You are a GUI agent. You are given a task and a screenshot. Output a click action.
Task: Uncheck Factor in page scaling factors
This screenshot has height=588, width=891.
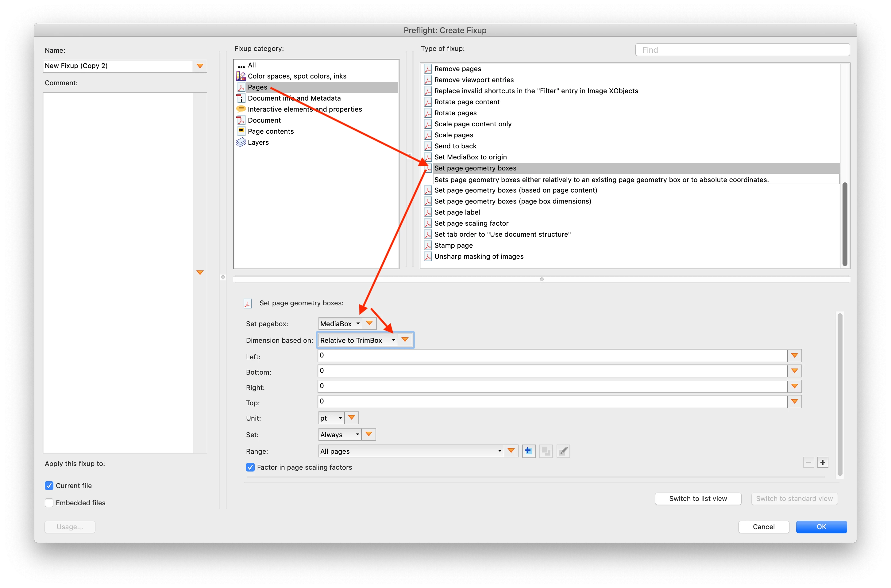coord(250,467)
